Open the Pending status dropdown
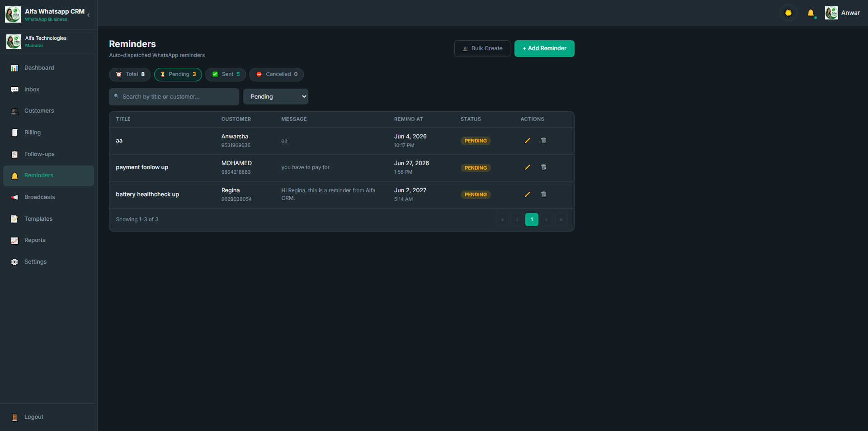 coord(276,97)
